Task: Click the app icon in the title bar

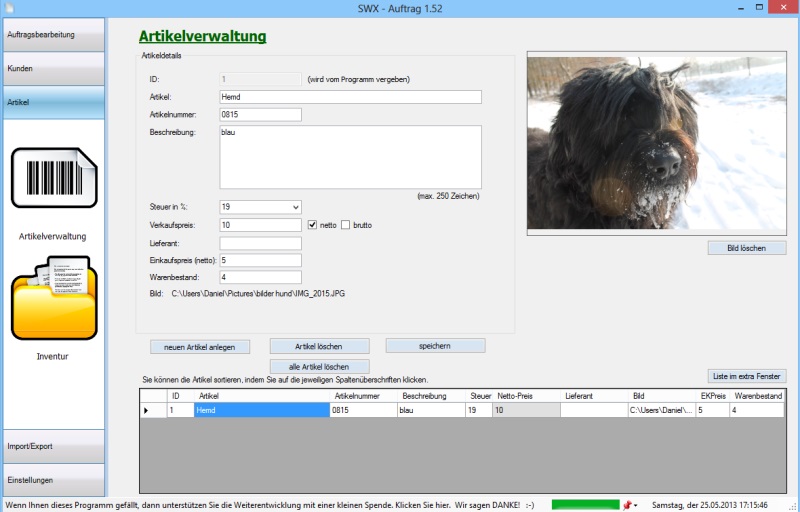Action: [x=10, y=8]
